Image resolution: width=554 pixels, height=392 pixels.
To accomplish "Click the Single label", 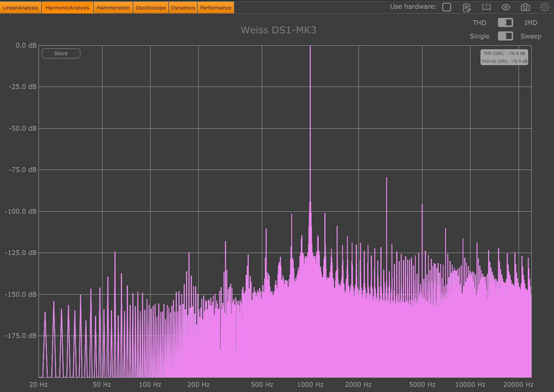I will (480, 37).
